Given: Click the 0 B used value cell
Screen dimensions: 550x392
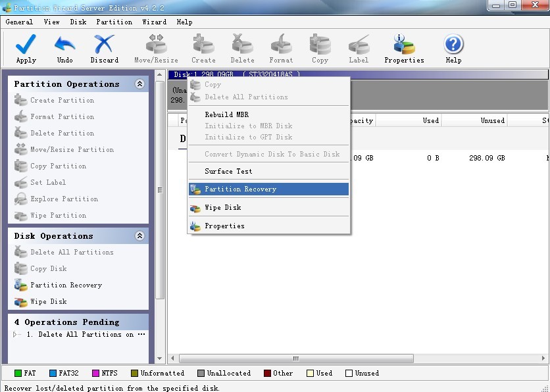Looking at the screenshot, I should point(433,158).
